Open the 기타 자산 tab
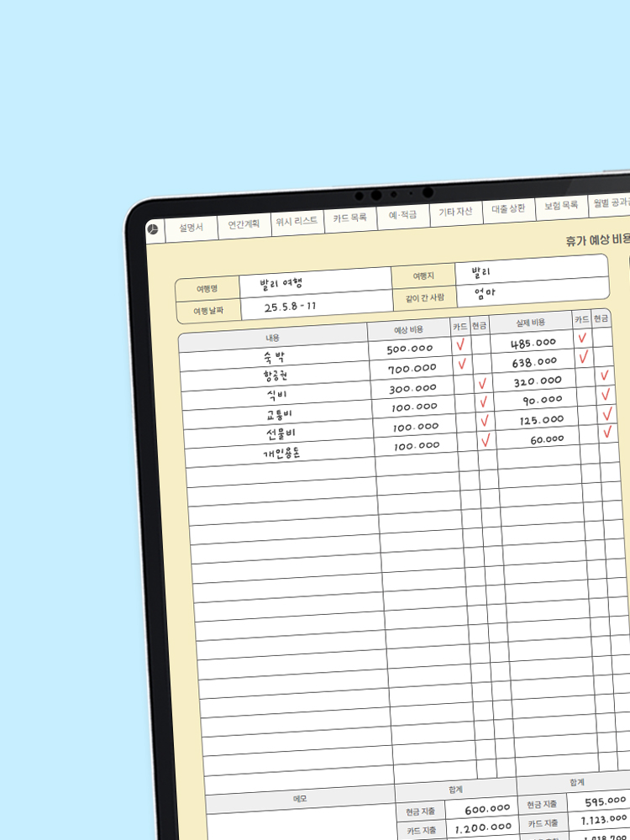The image size is (630, 840). [456, 212]
